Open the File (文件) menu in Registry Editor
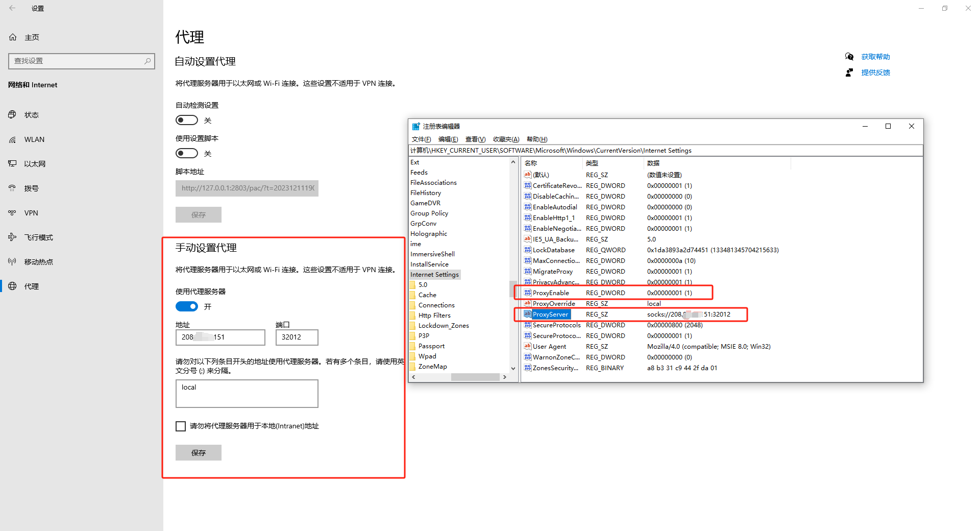 click(421, 139)
